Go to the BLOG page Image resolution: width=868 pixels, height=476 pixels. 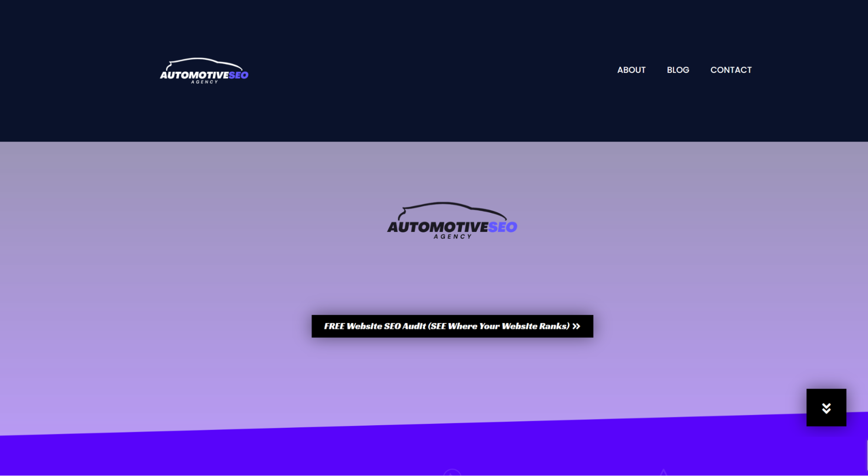(678, 70)
